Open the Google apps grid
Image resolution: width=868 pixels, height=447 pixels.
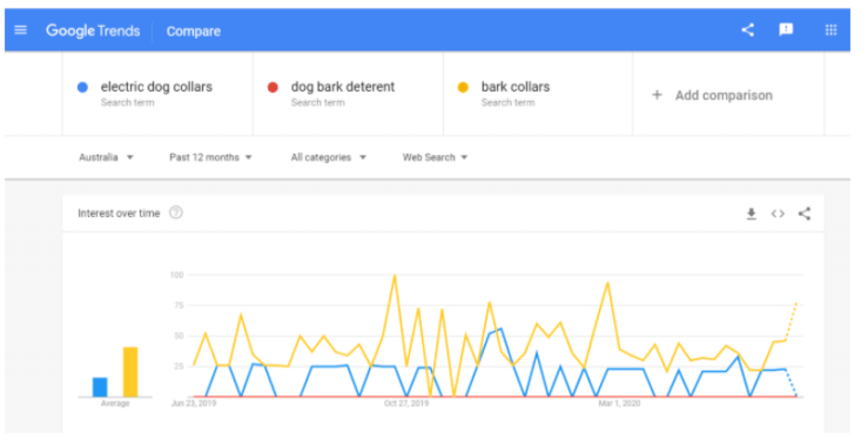(831, 30)
